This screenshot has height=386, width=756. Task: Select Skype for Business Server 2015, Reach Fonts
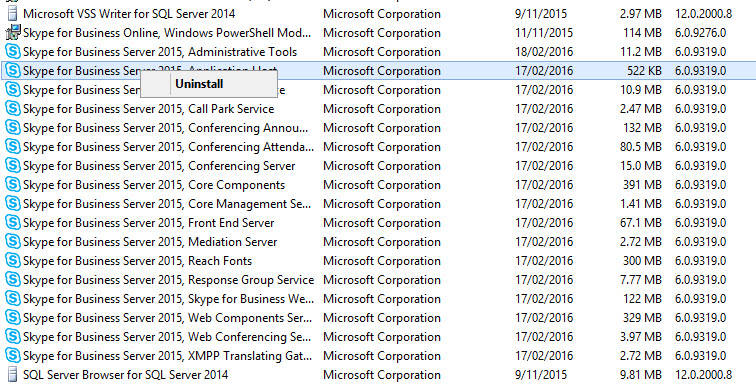pyautogui.click(x=137, y=261)
